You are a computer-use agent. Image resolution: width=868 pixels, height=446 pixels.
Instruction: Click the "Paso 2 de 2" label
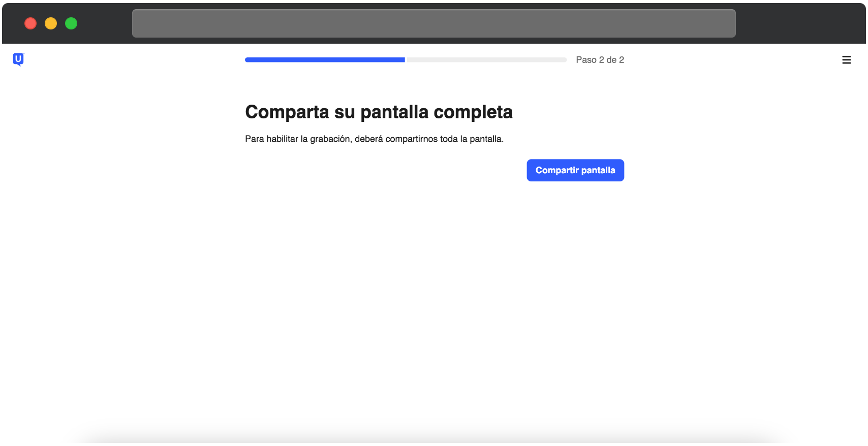click(x=600, y=60)
